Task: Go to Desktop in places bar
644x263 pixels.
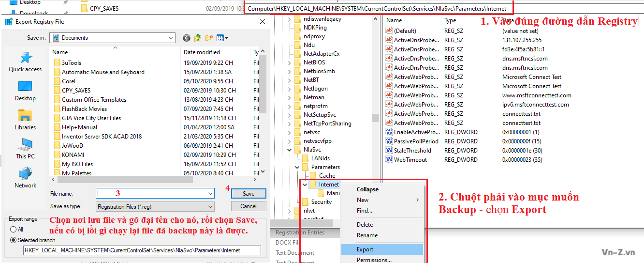Action: [25, 91]
